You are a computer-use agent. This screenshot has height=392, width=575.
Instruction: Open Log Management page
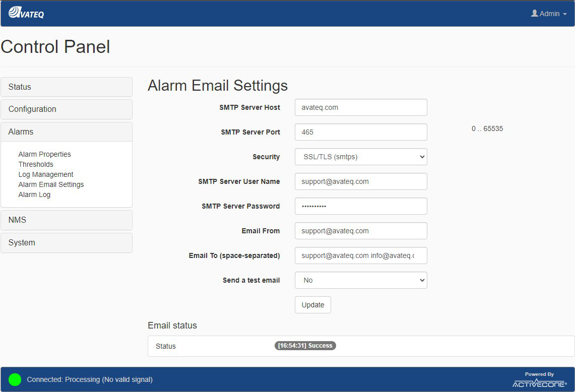coord(45,174)
